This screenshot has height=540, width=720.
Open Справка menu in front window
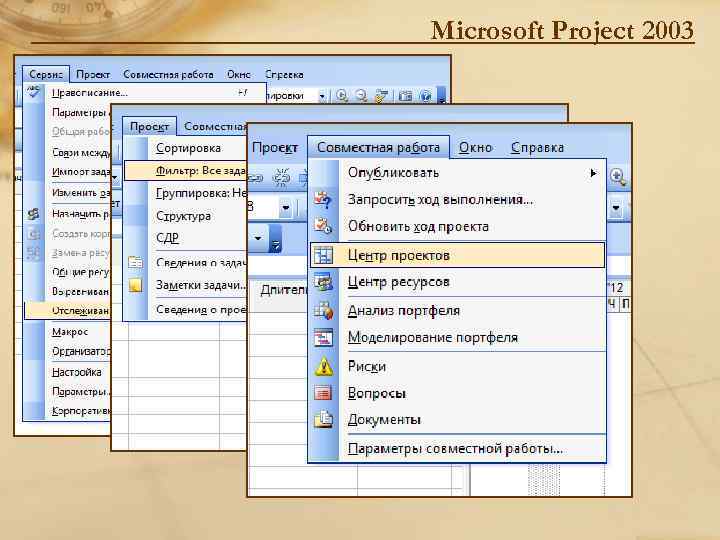538,147
